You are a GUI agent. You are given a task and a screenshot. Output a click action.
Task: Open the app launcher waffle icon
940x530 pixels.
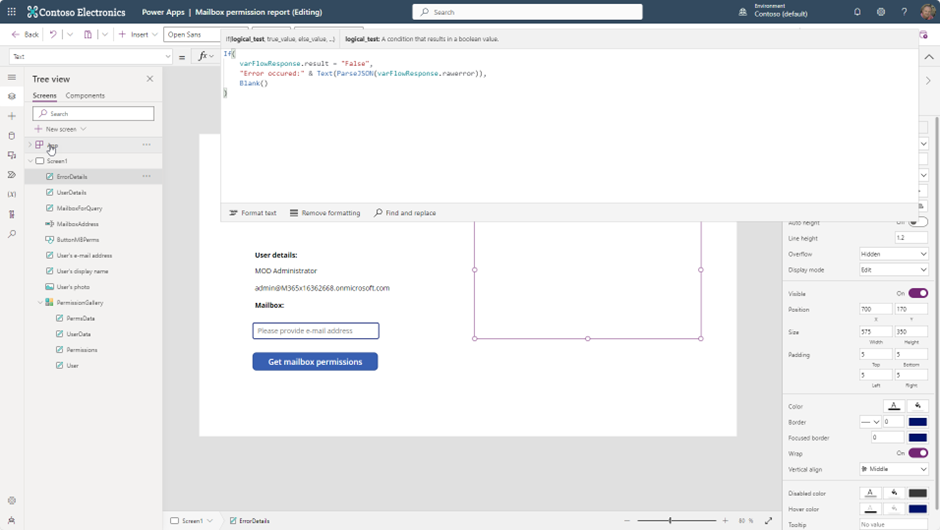[11, 11]
